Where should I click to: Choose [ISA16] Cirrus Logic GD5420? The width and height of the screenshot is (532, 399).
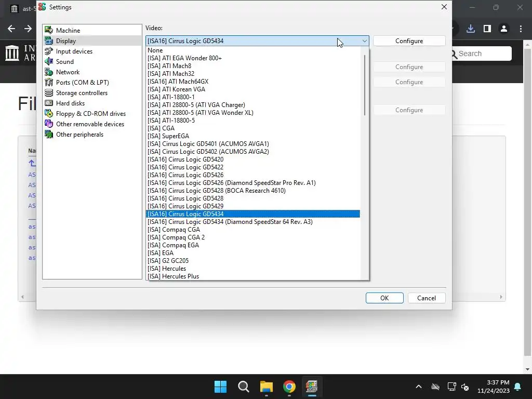(253, 159)
